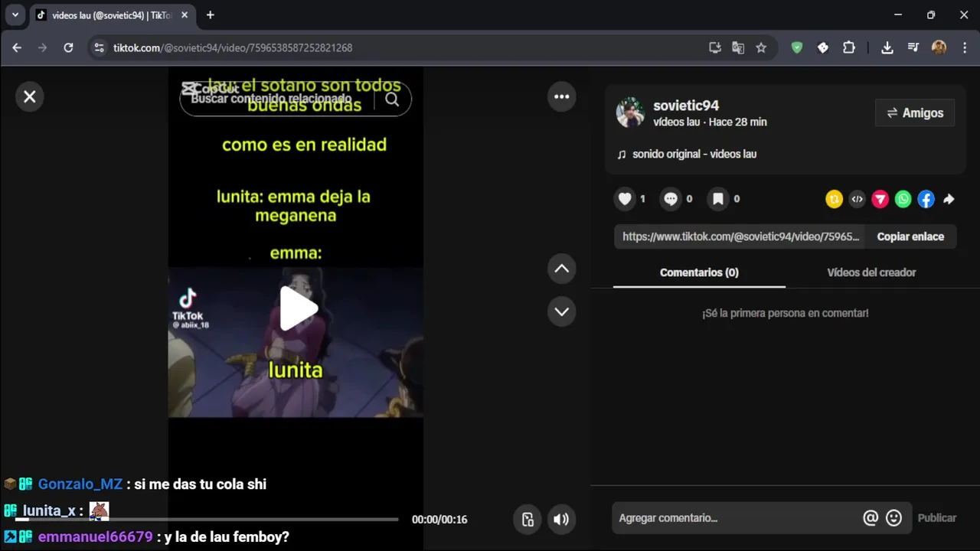Open Chrome downloads

click(x=887, y=47)
